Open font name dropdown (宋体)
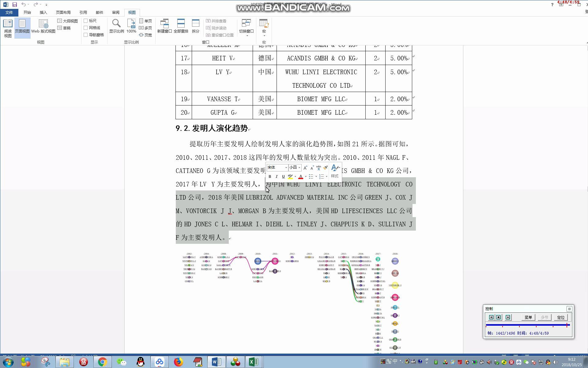 coord(286,167)
